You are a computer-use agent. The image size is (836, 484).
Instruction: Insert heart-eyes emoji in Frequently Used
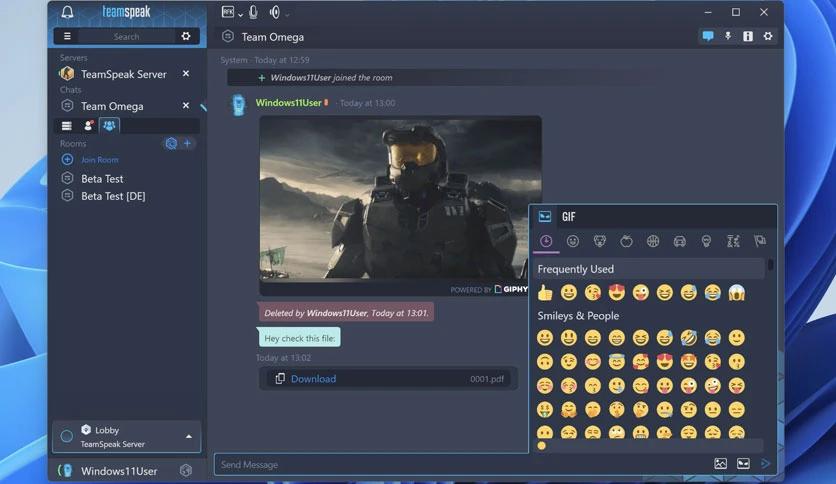click(x=617, y=292)
